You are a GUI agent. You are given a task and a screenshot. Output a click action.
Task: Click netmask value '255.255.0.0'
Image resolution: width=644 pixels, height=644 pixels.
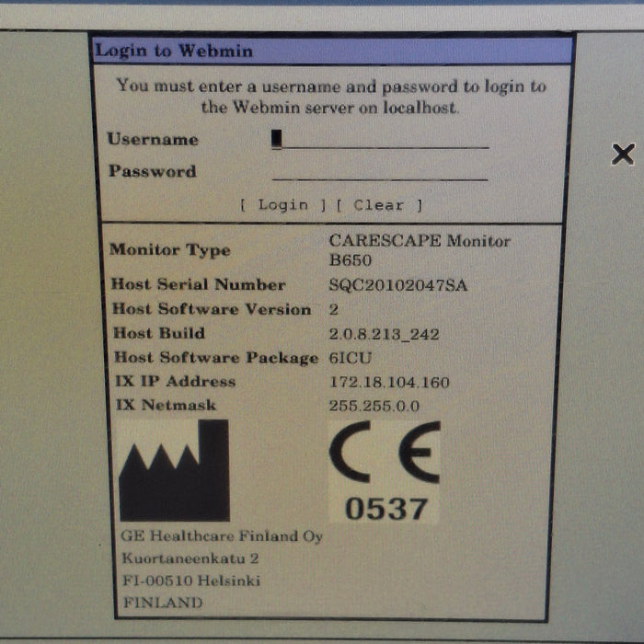(374, 406)
